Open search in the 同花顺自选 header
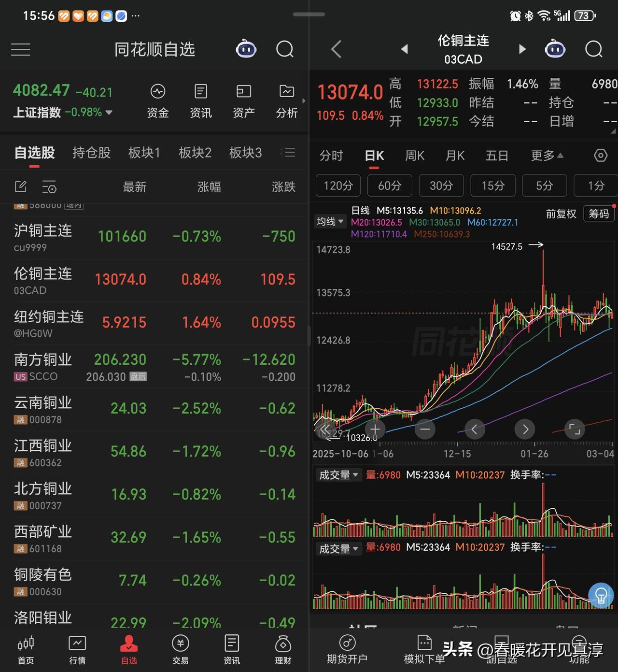 [285, 49]
